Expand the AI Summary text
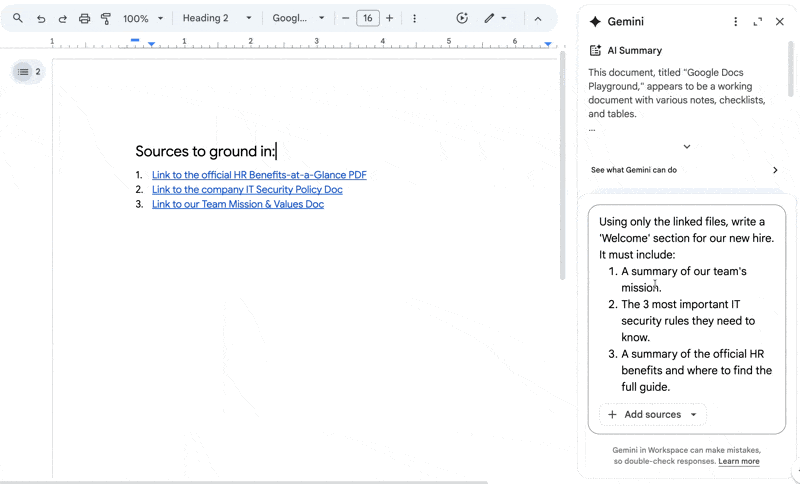This screenshot has height=484, width=800. coord(686,147)
